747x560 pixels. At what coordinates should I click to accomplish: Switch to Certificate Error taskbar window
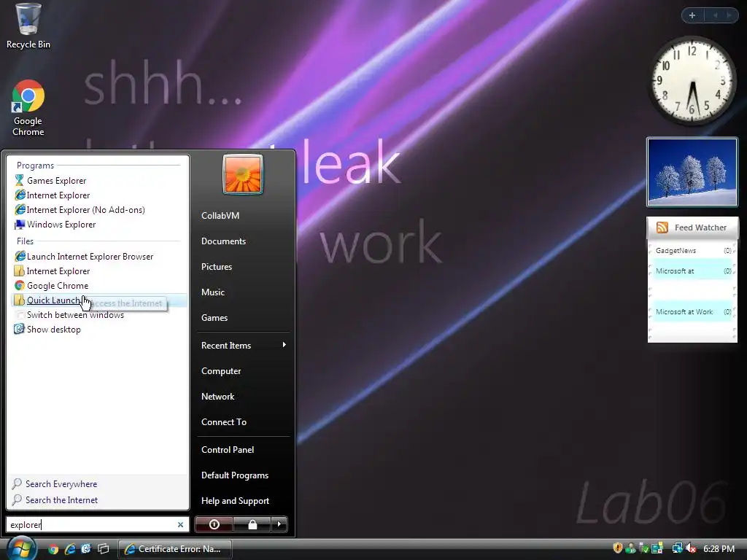pyautogui.click(x=175, y=549)
